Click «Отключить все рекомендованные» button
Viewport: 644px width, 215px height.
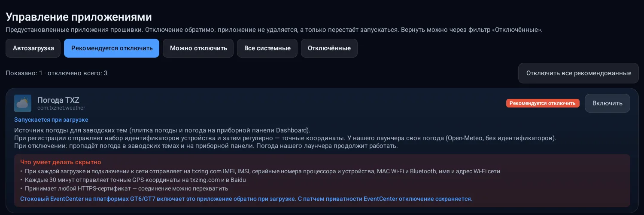(x=578, y=73)
